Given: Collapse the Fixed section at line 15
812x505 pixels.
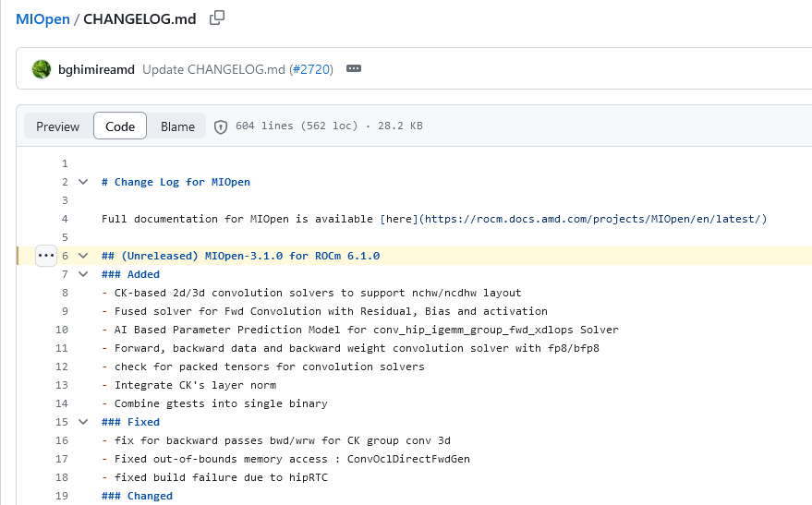Looking at the screenshot, I should click(x=83, y=422).
